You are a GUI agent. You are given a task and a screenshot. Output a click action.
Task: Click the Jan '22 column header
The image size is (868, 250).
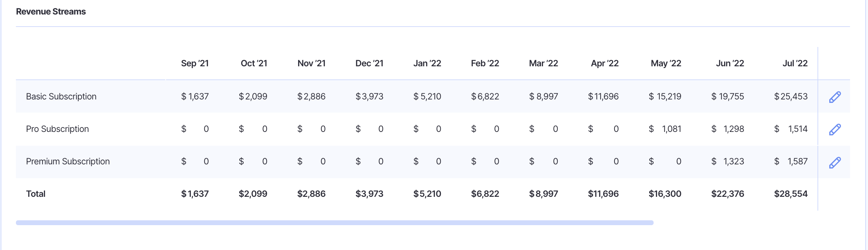point(427,63)
